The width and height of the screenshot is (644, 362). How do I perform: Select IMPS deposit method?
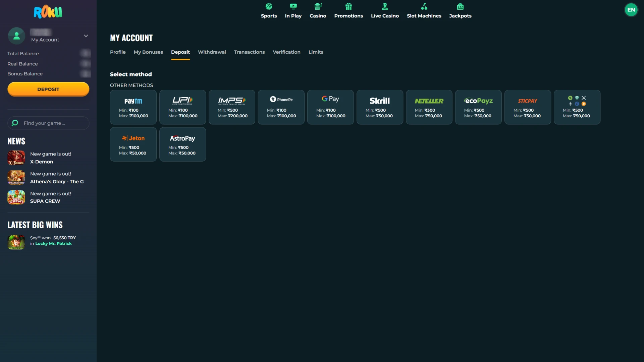232,107
